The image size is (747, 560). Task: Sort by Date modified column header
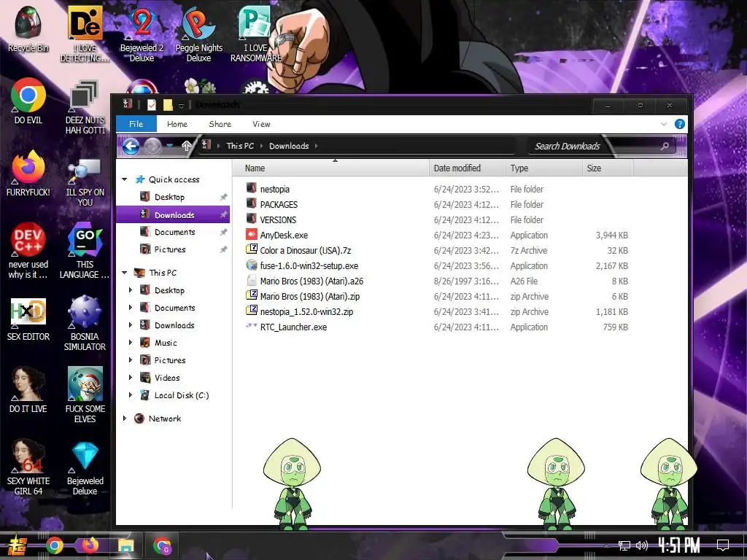(468, 168)
